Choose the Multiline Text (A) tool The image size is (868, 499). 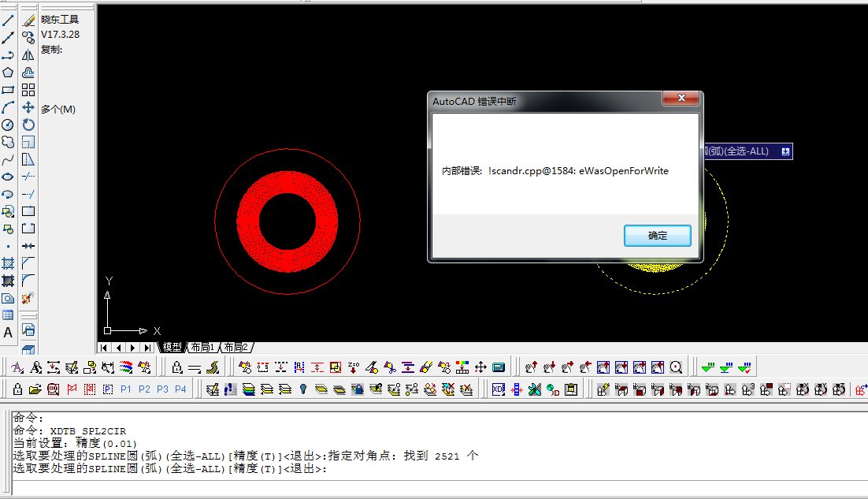[8, 333]
